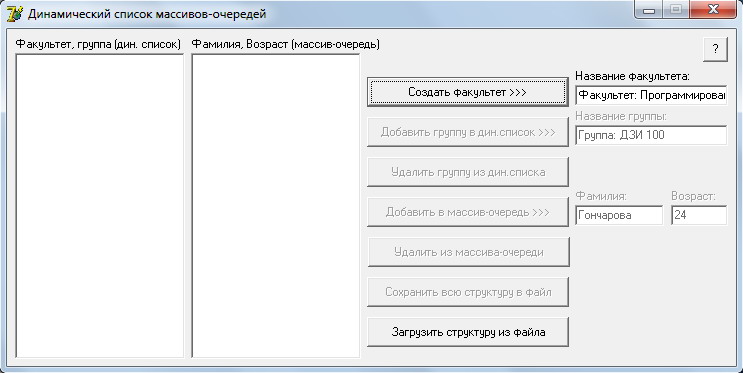Screen dimensions: 743x373
Task: Click the Факультет, группа (дин. список) label
Action: tap(98, 44)
